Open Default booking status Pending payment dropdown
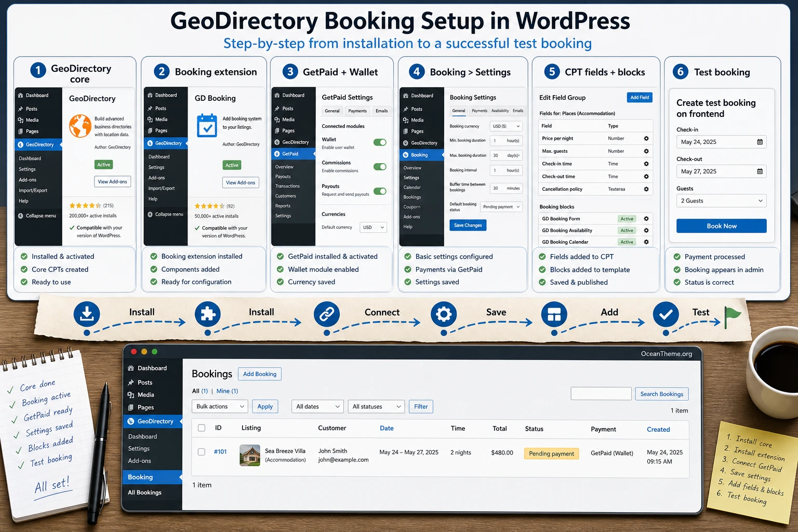This screenshot has height=532, width=798. [x=501, y=207]
